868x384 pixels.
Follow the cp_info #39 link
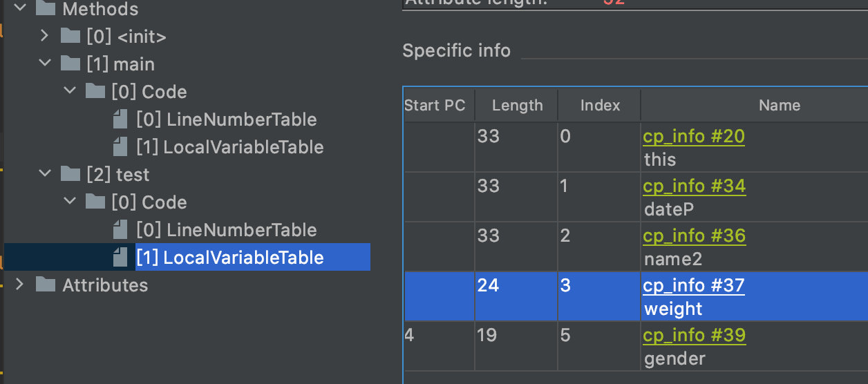[x=694, y=336]
